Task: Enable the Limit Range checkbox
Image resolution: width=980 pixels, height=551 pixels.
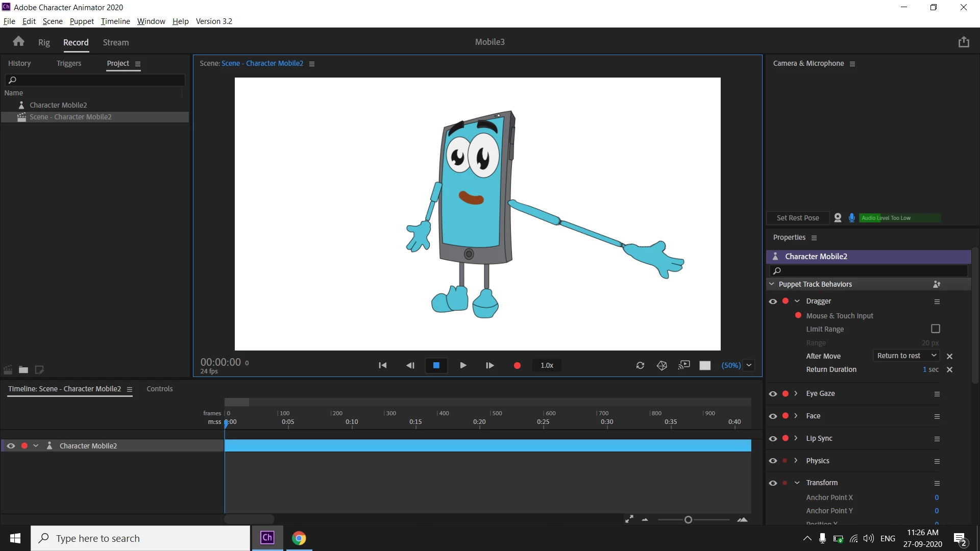Action: (x=935, y=329)
